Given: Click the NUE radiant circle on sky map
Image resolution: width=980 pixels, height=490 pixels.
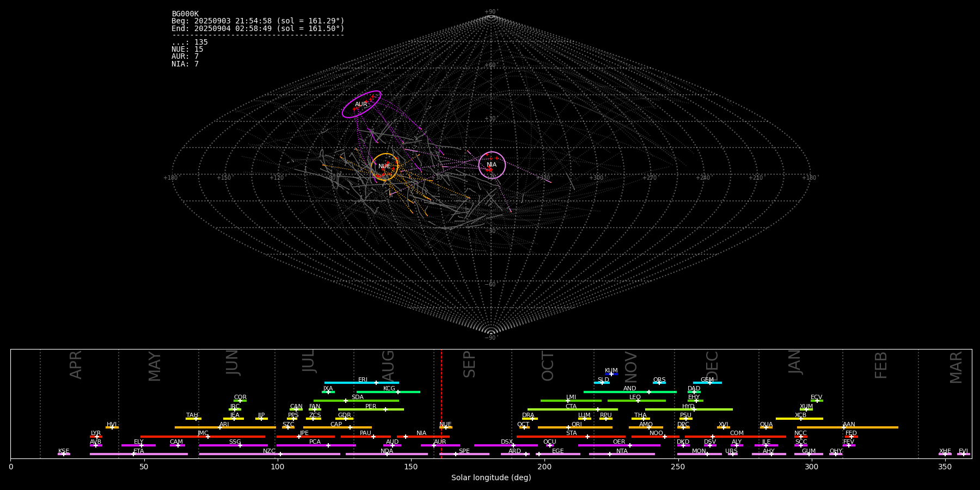Looking at the screenshot, I should 385,167.
